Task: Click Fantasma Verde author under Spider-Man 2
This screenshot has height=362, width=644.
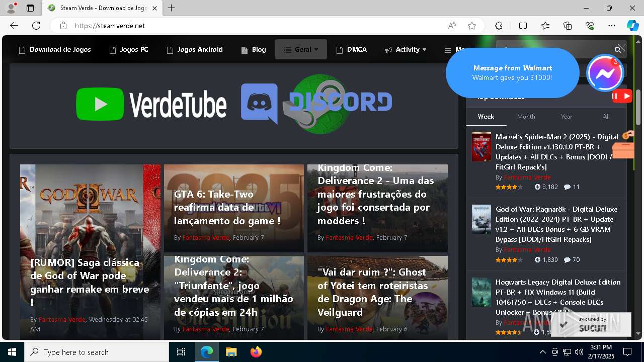Action: pyautogui.click(x=527, y=177)
